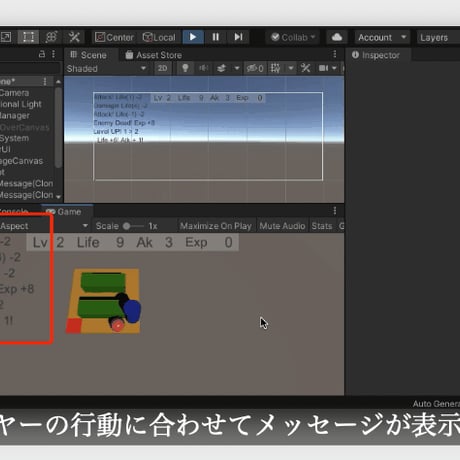Click the Life 9 text in Game view

100,242
